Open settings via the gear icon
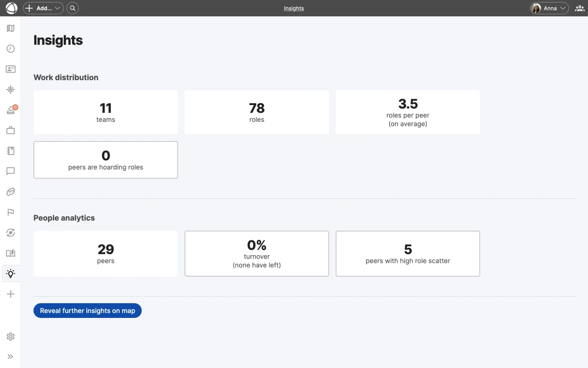The height and width of the screenshot is (368, 588). coord(10,337)
